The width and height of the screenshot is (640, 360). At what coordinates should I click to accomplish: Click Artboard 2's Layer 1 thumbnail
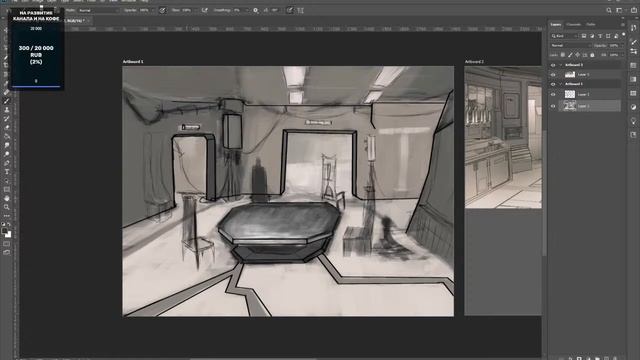coord(570,74)
